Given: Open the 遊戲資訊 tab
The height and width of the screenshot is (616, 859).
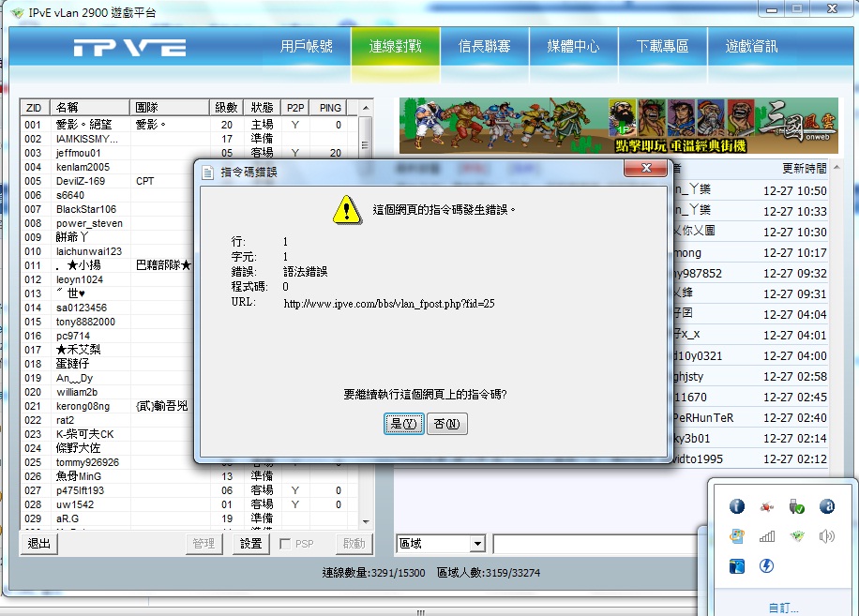Looking at the screenshot, I should (752, 46).
